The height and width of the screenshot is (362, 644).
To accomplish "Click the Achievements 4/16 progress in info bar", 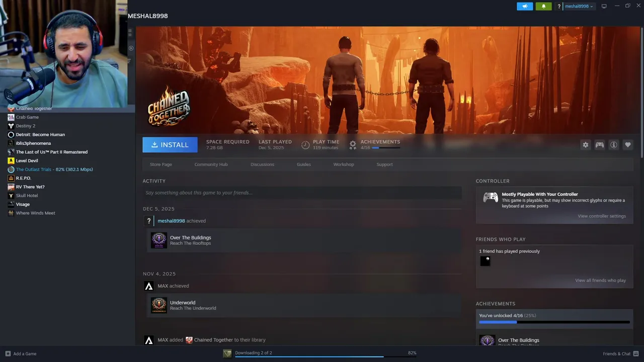I will [380, 145].
